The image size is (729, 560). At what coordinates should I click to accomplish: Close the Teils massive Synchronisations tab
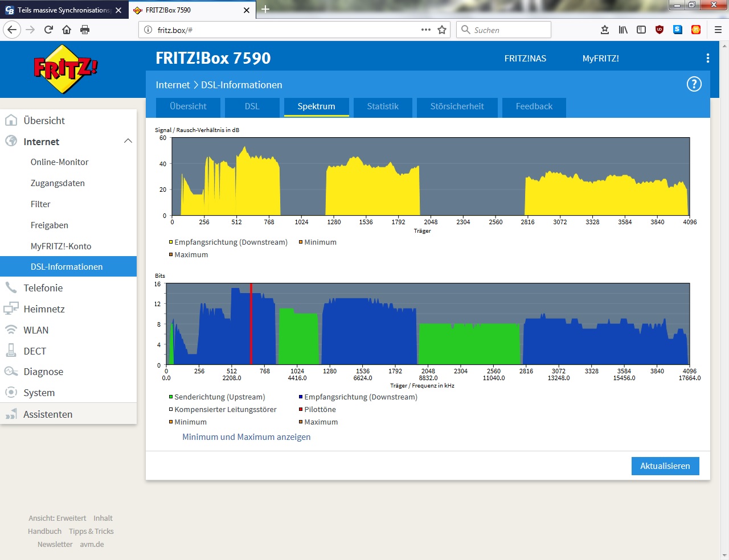(118, 10)
